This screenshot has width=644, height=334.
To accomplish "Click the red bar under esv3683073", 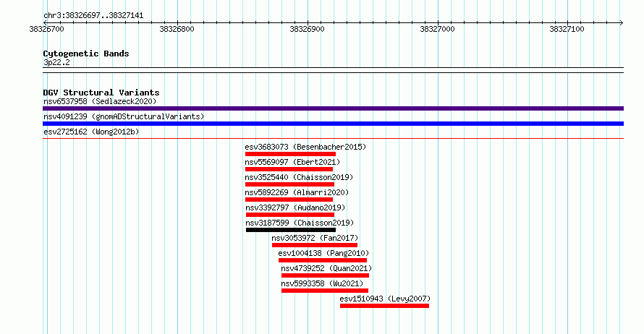I will tap(290, 154).
